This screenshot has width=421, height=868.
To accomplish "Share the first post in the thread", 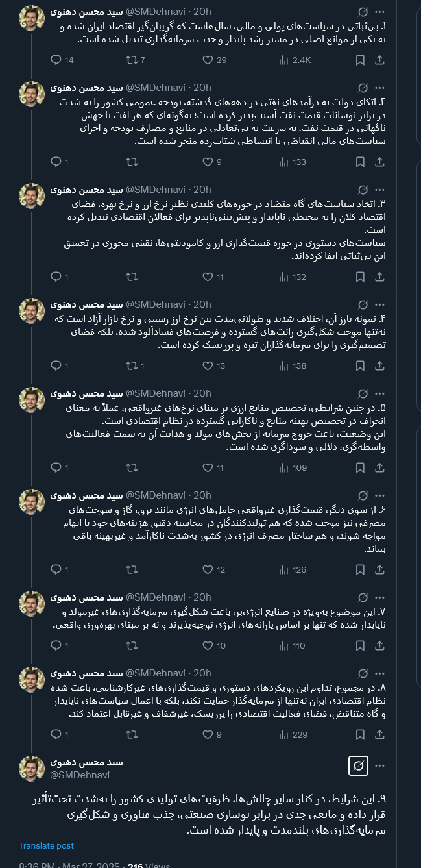I will point(380,60).
